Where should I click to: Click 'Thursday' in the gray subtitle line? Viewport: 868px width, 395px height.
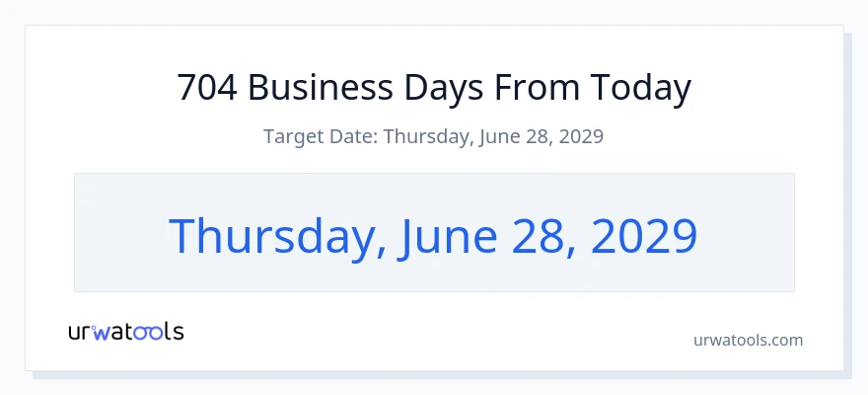coord(428,135)
